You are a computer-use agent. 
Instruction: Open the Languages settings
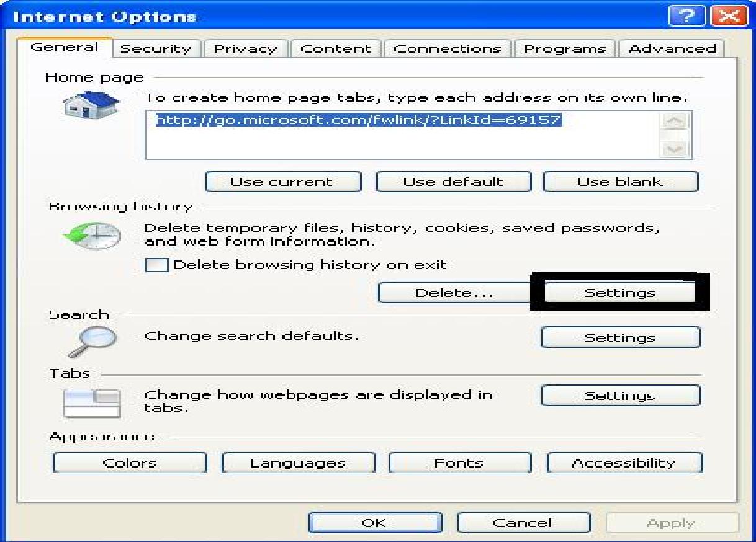click(x=299, y=462)
